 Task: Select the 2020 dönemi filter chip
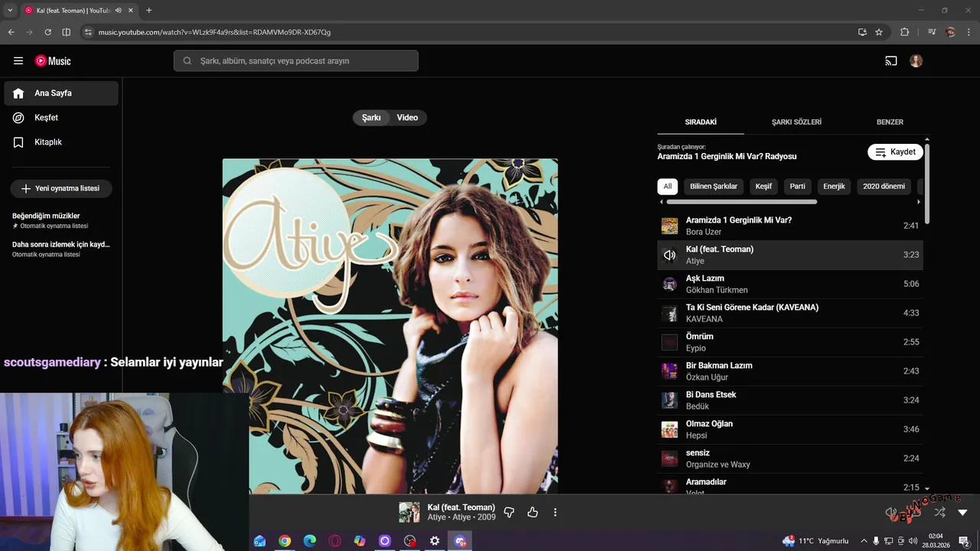click(884, 186)
